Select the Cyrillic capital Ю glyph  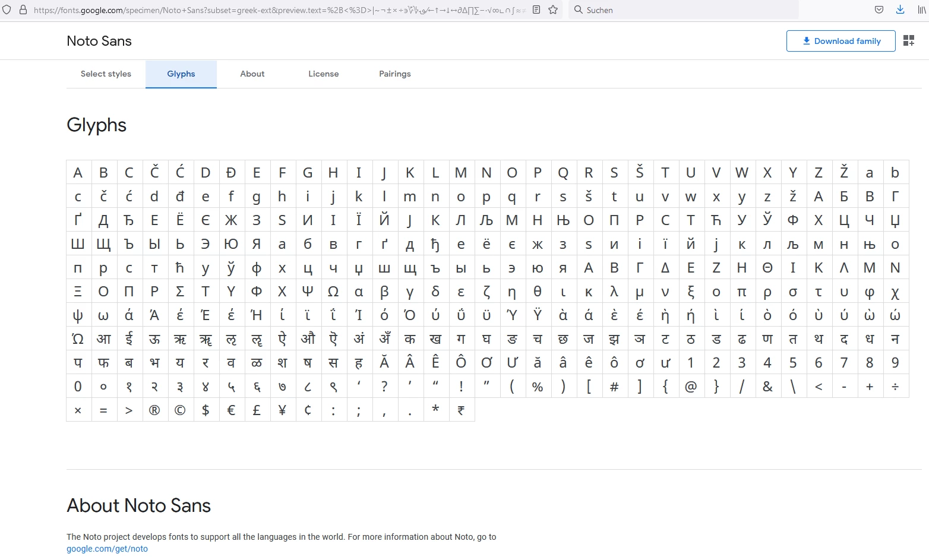(x=231, y=244)
